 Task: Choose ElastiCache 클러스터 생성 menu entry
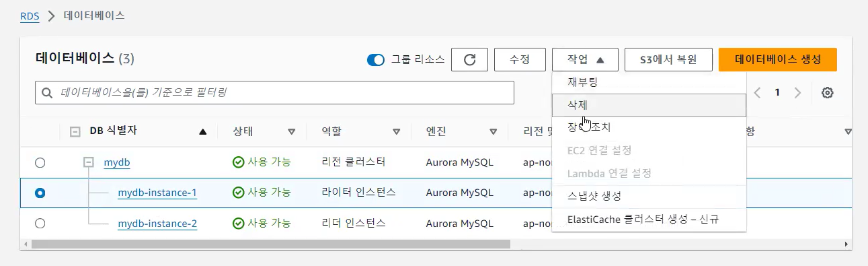(649, 220)
